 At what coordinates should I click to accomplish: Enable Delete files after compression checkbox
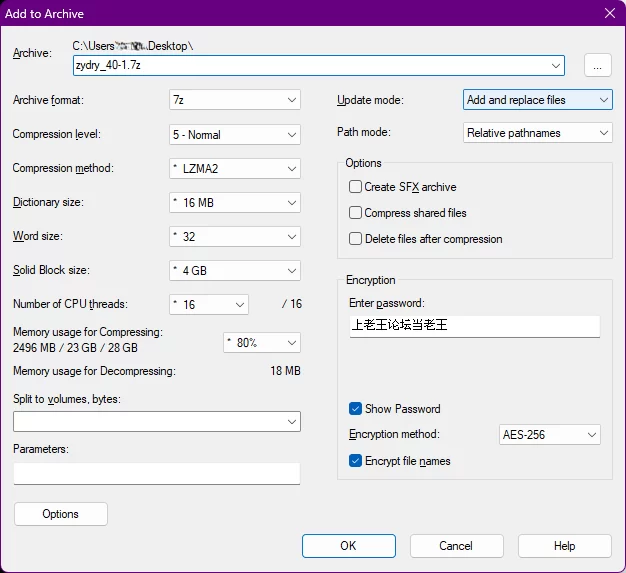pyautogui.click(x=355, y=238)
